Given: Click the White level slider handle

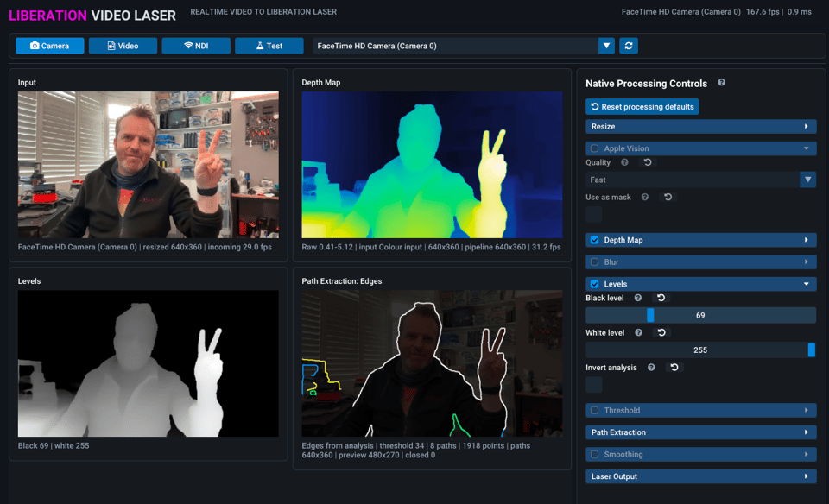Looking at the screenshot, I should tap(812, 350).
